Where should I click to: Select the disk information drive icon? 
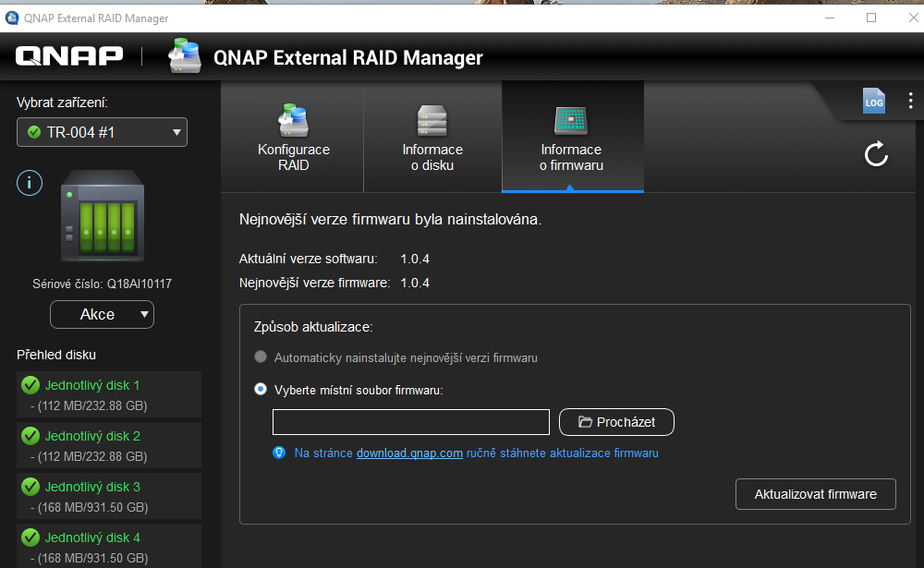[432, 121]
